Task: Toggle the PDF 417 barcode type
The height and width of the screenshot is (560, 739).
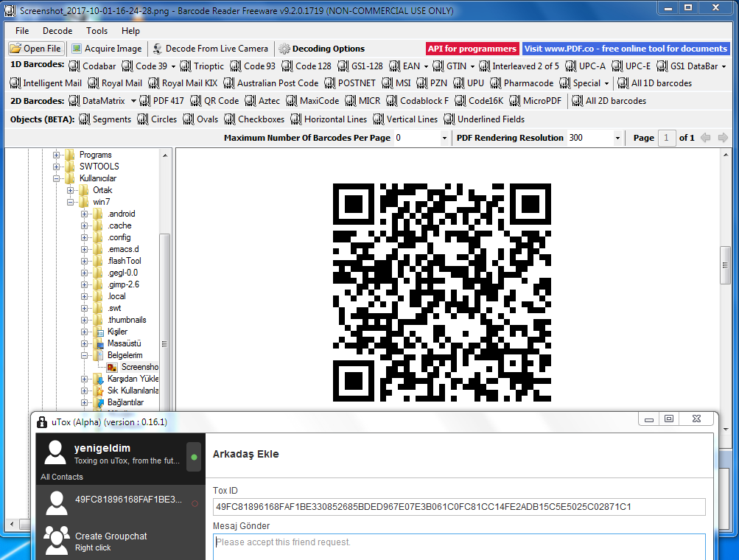Action: [161, 101]
